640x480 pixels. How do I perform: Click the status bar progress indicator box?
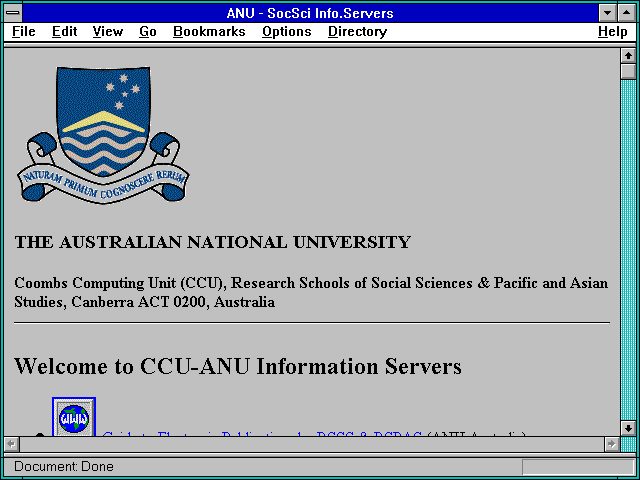(x=578, y=467)
